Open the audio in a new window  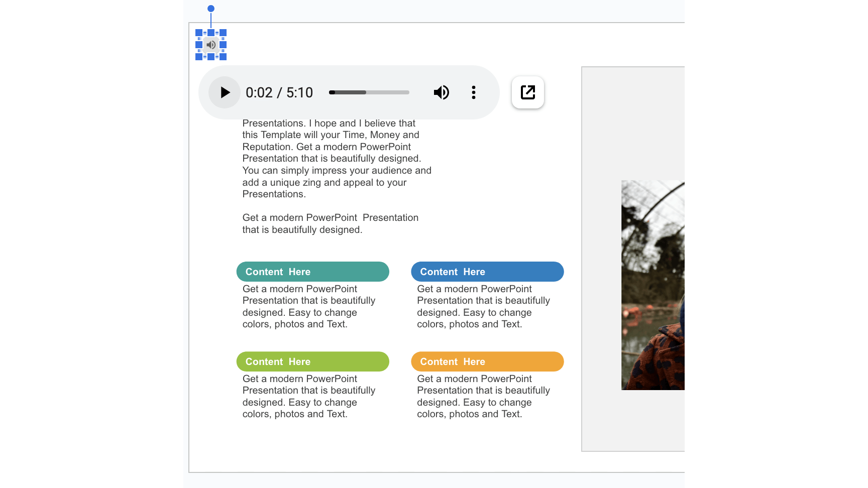point(528,92)
